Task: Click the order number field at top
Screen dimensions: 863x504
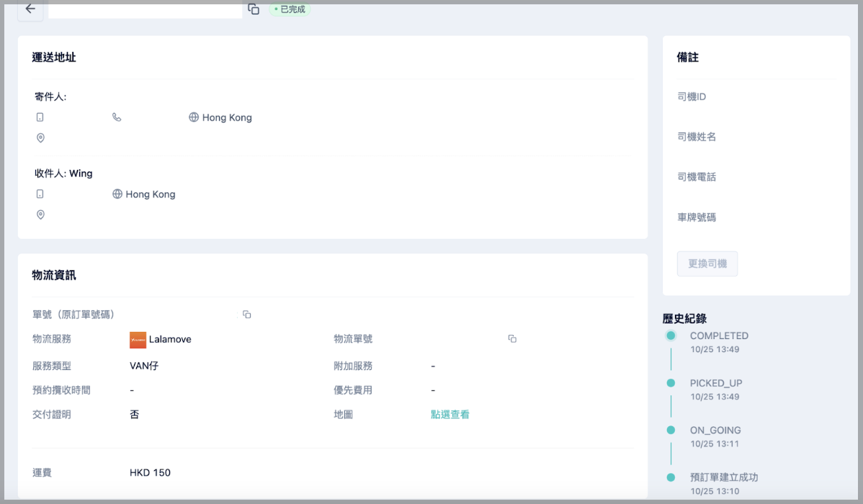Action: 145,9
